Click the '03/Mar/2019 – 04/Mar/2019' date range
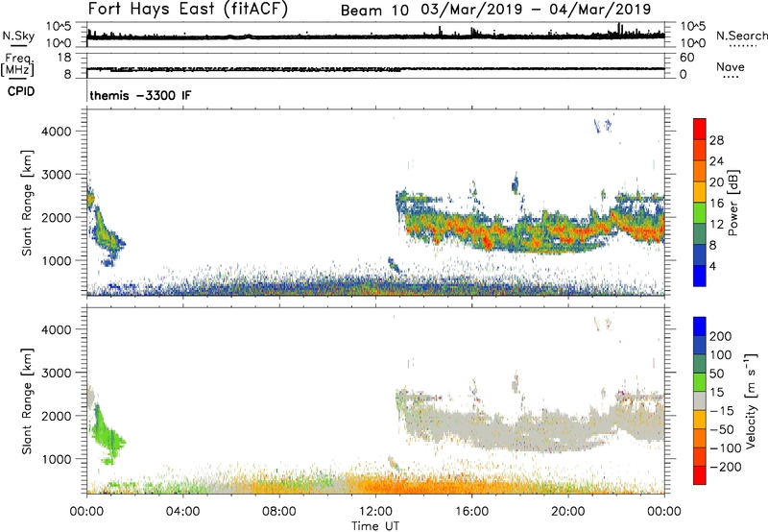The height and width of the screenshot is (532, 768). [536, 10]
